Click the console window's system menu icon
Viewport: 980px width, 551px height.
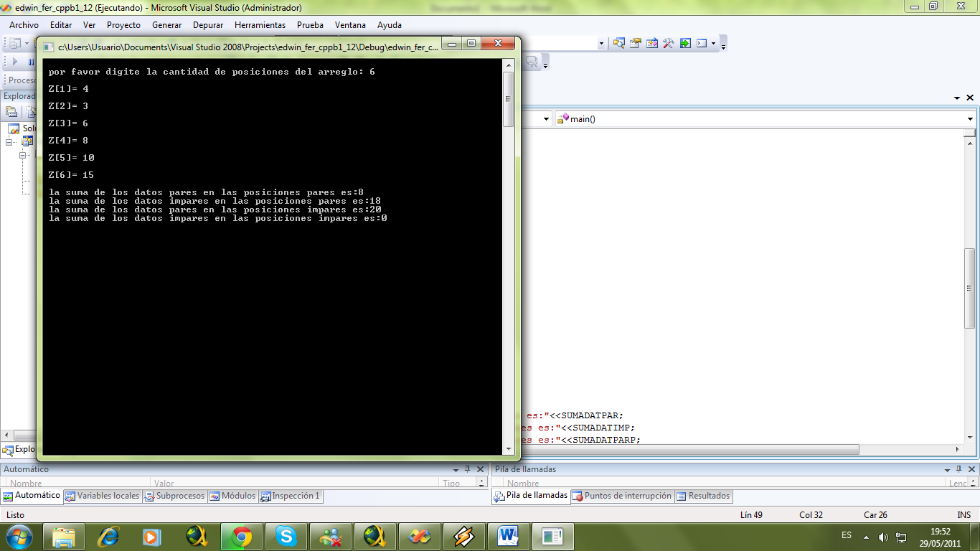pos(49,47)
